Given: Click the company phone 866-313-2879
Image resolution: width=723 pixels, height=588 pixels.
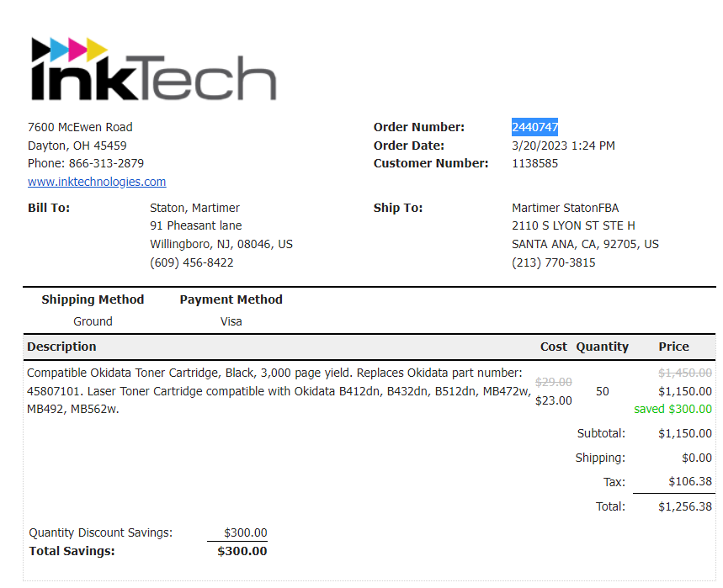Looking at the screenshot, I should pos(106,163).
